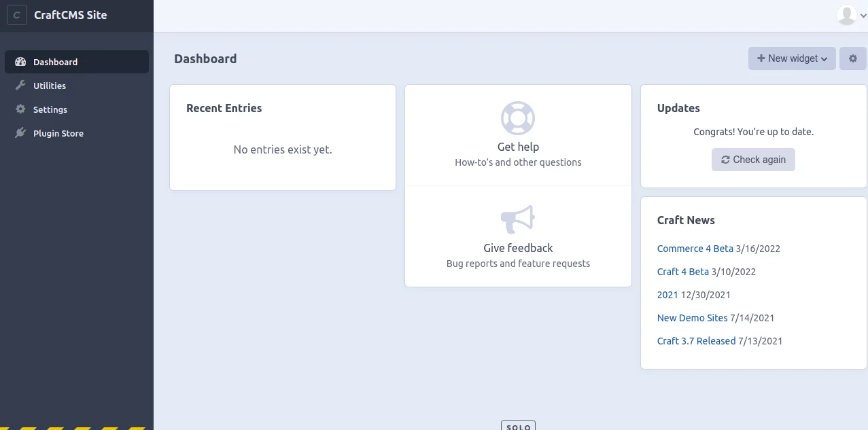Viewport: 868px width, 430px height.
Task: Open dashboard widget settings gear button
Action: (853, 58)
